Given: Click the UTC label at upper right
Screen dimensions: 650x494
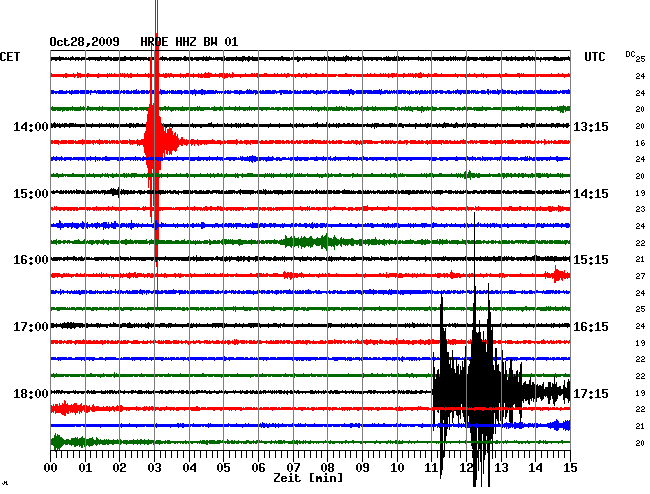Looking at the screenshot, I should coord(594,57).
